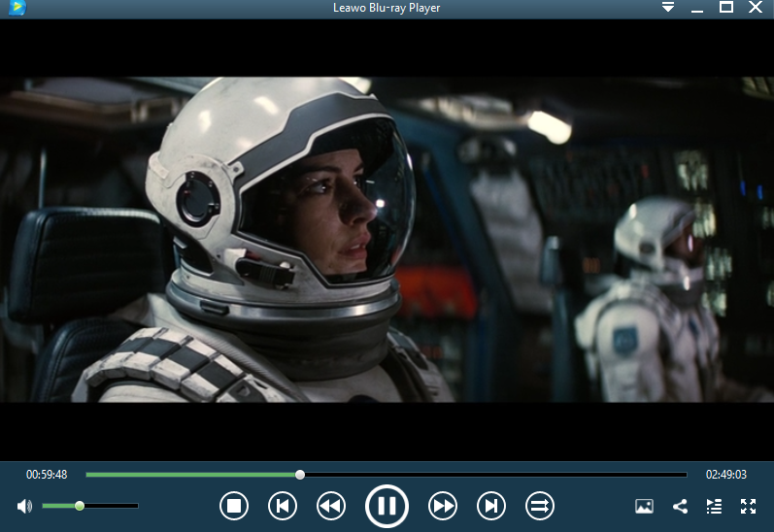Click the share icon

pos(680,506)
